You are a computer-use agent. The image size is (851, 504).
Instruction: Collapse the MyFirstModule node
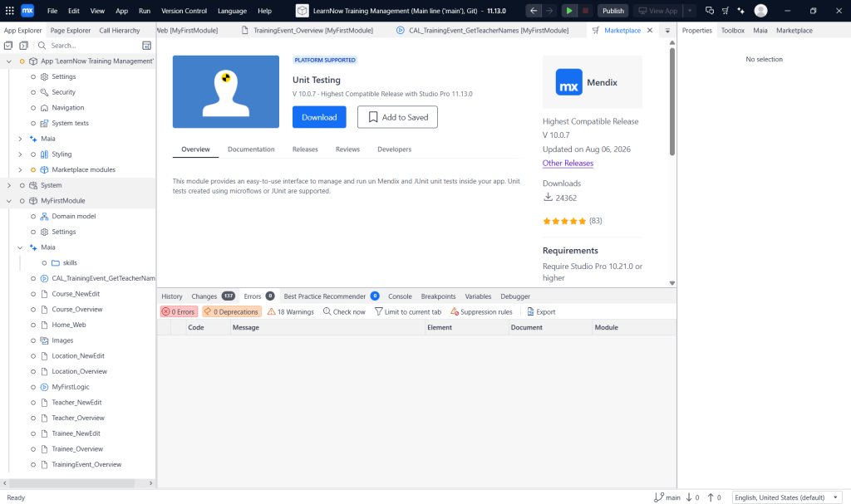8,201
